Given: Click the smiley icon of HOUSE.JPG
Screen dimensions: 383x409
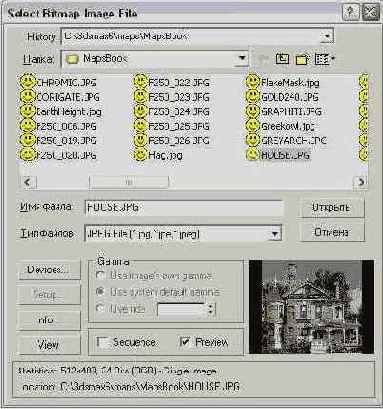Looking at the screenshot, I should pos(253,155).
